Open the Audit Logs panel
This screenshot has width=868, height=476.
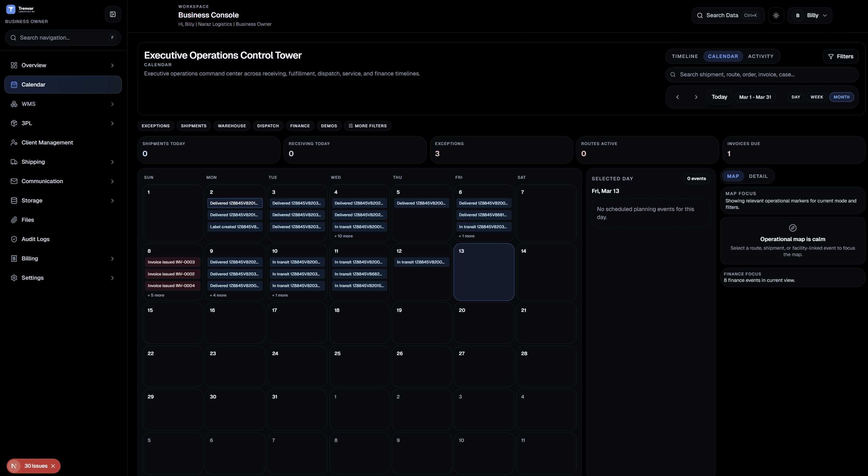tap(35, 239)
